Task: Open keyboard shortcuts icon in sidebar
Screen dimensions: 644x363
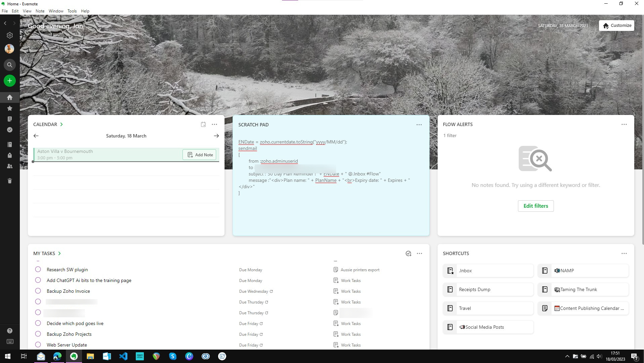Action: [10, 341]
